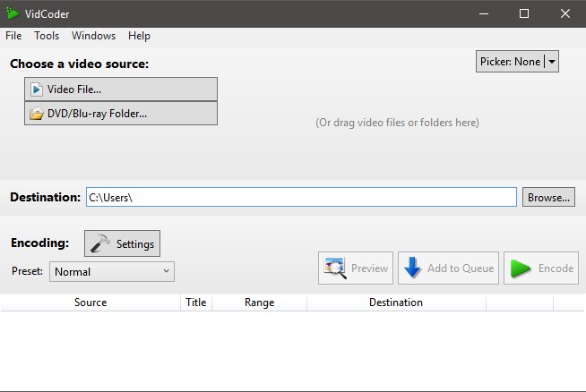Click the Source column header

coord(90,303)
